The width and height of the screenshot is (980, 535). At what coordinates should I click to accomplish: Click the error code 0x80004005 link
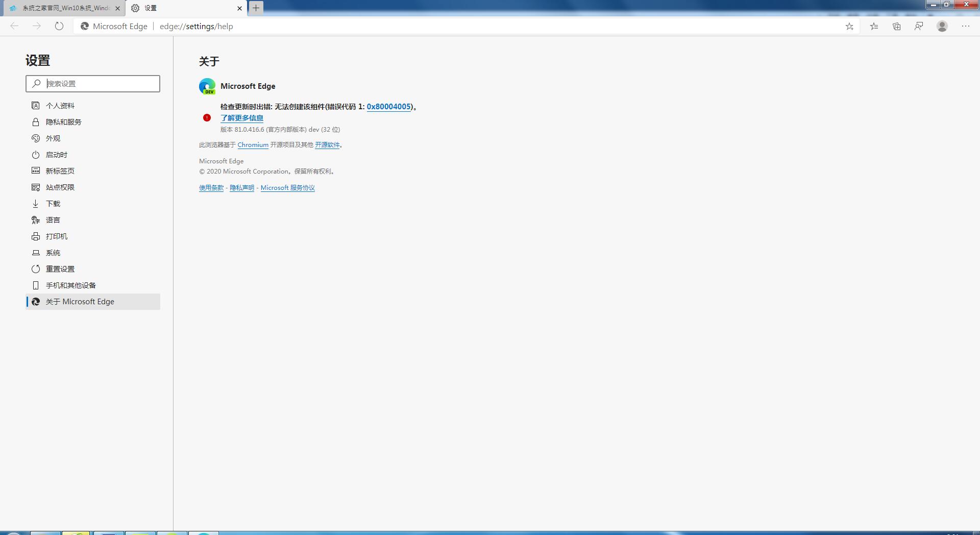tap(389, 107)
